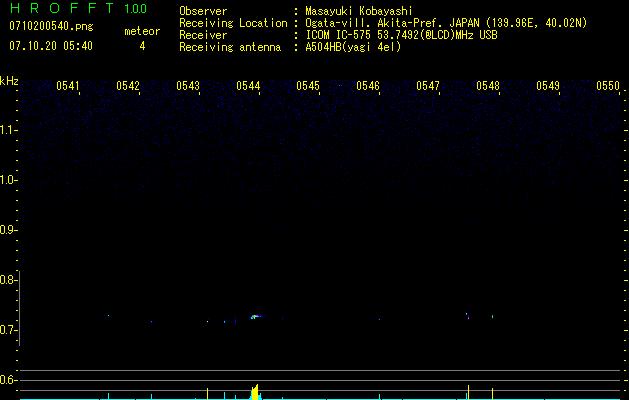Click time axis label 0548
Image resolution: width=629 pixels, height=400 pixels.
tap(488, 86)
